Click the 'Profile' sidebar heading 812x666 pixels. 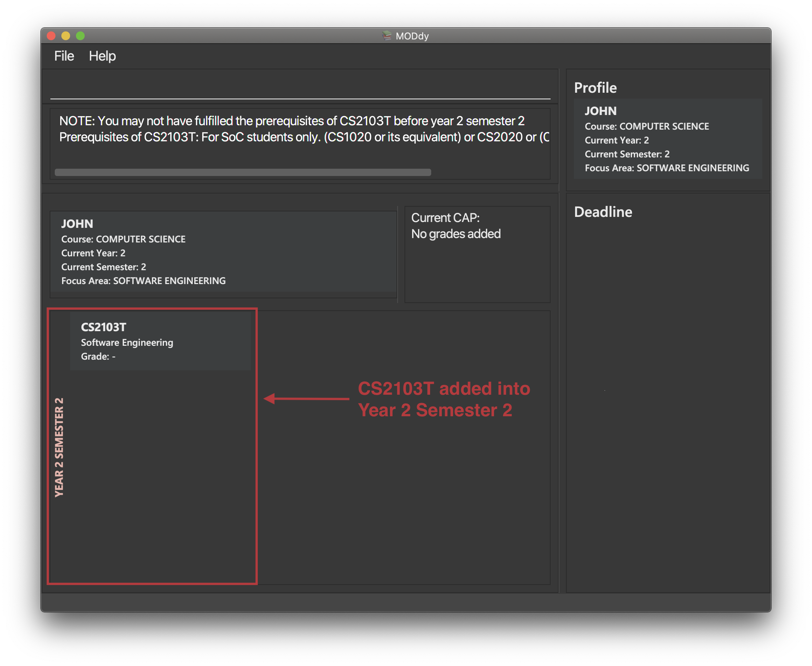point(595,88)
